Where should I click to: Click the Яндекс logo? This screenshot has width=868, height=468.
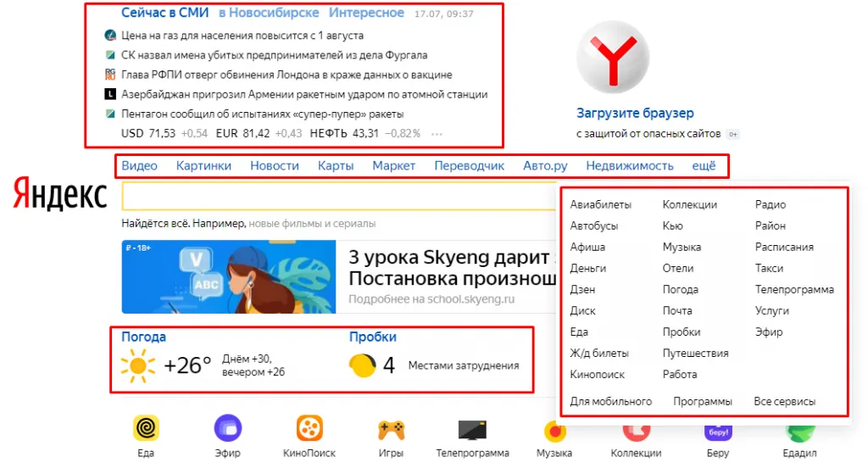60,193
